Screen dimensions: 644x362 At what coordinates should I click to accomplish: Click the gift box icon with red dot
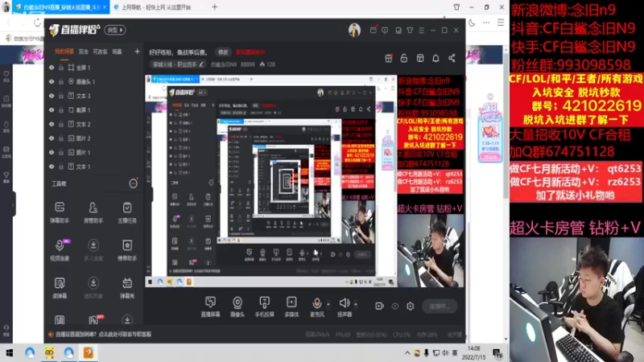coord(389,58)
